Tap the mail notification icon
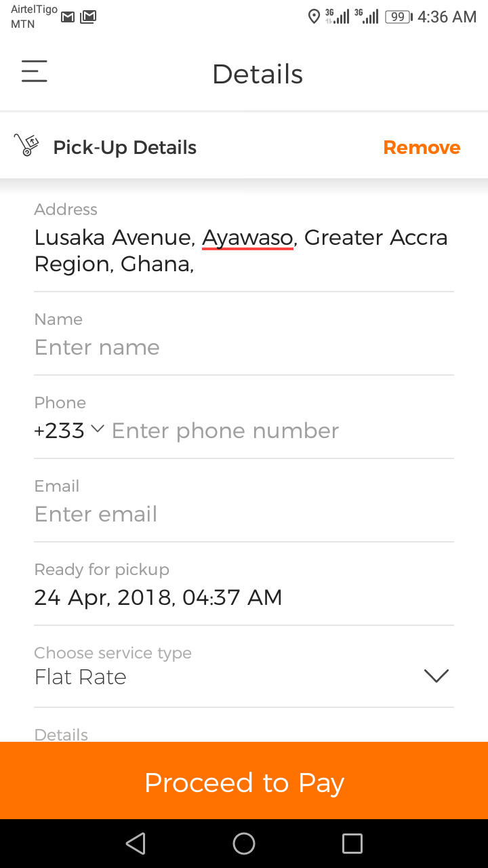The height and width of the screenshot is (868, 488). (68, 17)
